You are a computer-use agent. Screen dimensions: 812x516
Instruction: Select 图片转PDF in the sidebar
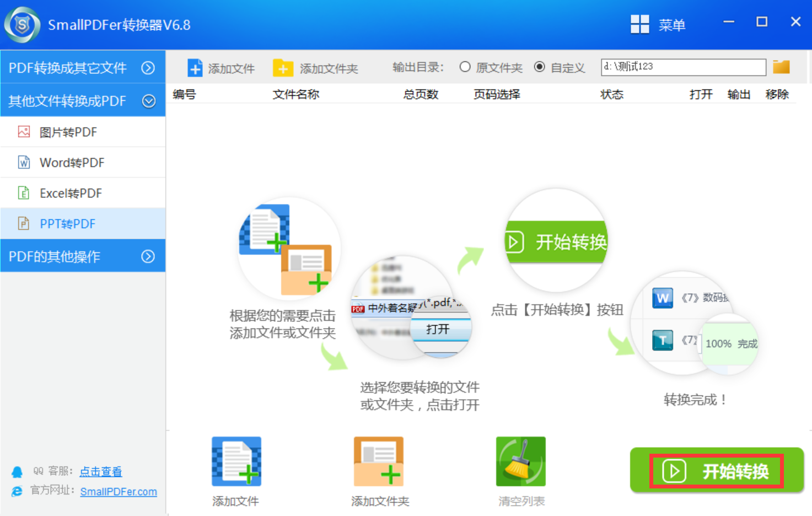click(x=68, y=132)
